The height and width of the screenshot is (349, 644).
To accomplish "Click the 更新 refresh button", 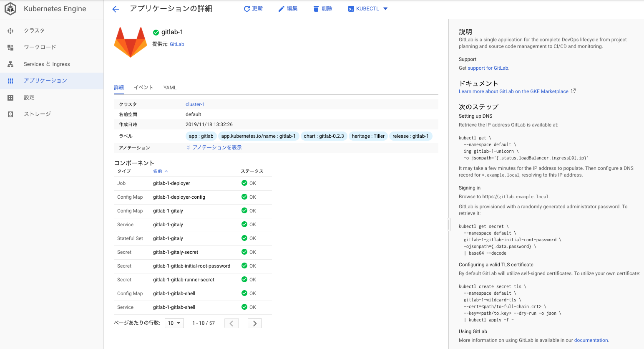I will (x=253, y=9).
